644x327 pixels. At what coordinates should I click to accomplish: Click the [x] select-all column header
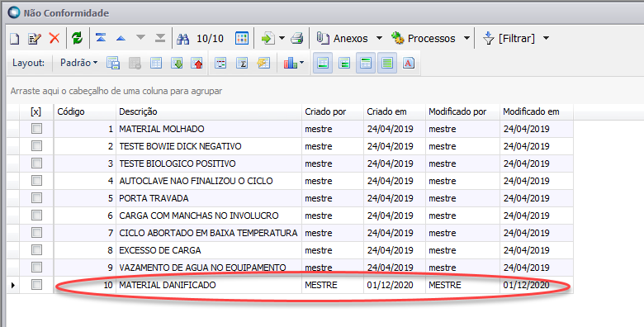point(36,111)
